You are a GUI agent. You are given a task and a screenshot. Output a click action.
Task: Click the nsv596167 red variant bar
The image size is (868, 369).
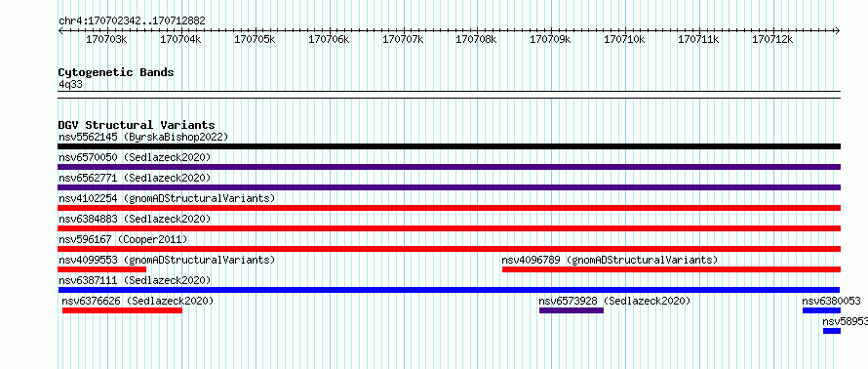[449, 249]
